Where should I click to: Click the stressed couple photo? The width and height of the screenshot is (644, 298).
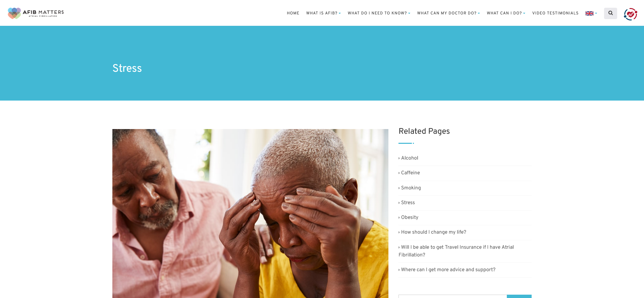tap(250, 214)
